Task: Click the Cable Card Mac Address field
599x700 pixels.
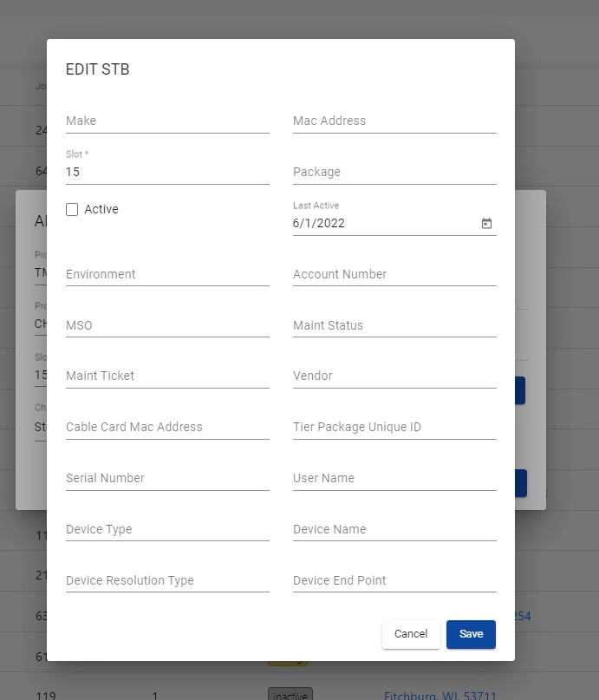Action: click(x=167, y=428)
